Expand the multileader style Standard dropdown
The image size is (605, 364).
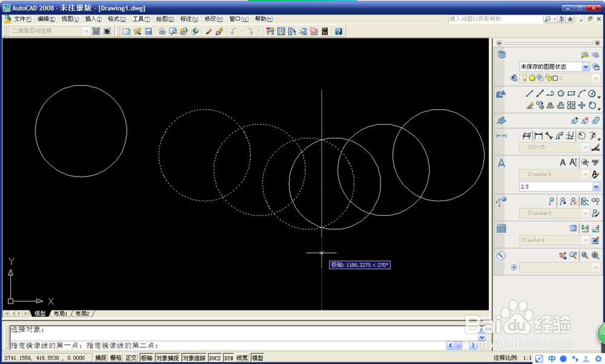tap(585, 213)
